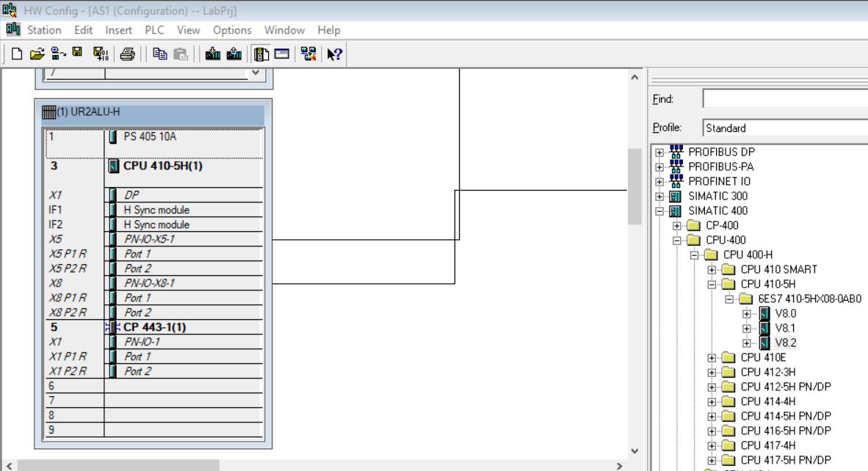Viewport: 868px width, 471px height.
Task: Print the configuration using the printer icon
Action: point(127,54)
